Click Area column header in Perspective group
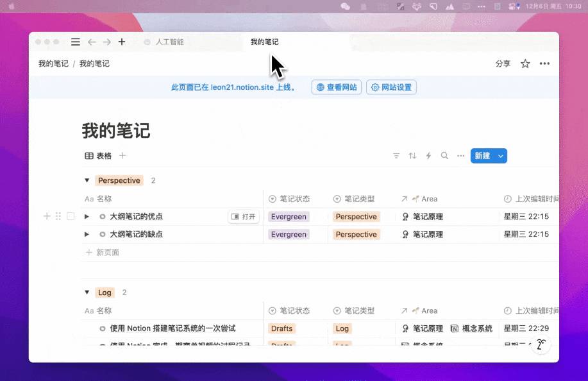This screenshot has height=381, width=588. coord(419,199)
